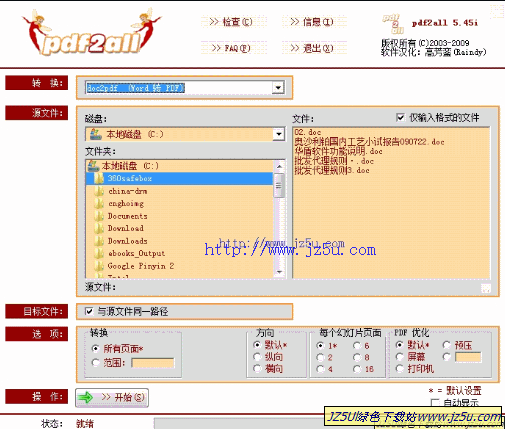Select file 批发代理细则3.doc
Image resolution: width=505 pixels, height=429 pixels.
332,171
